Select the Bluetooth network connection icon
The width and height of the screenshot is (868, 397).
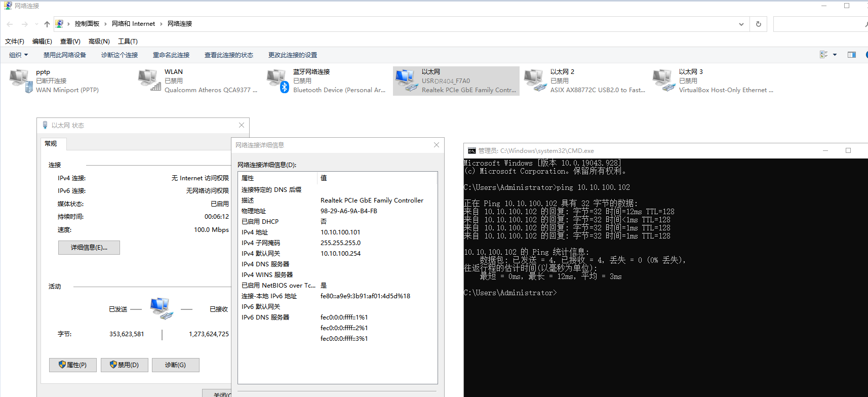(x=278, y=81)
